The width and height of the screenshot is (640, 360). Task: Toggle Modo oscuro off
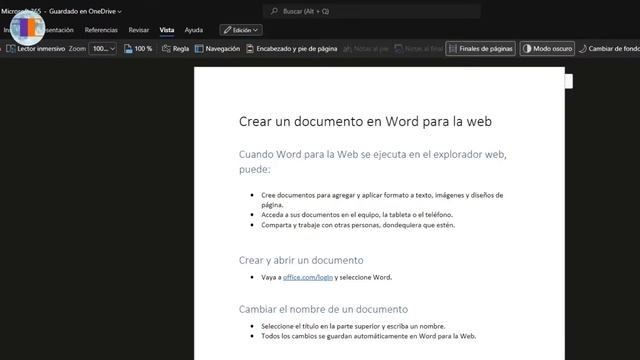tap(547, 49)
